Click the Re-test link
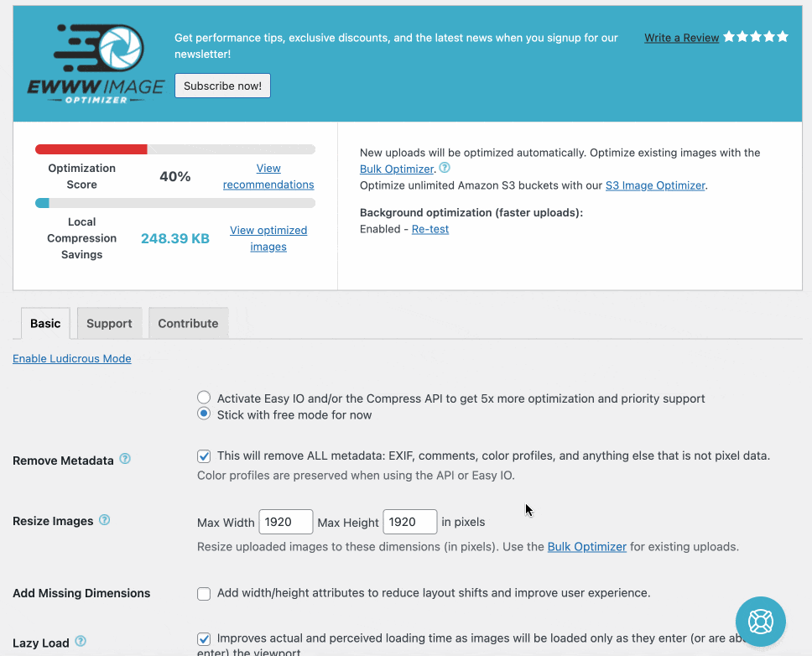This screenshot has width=812, height=656. coord(430,229)
